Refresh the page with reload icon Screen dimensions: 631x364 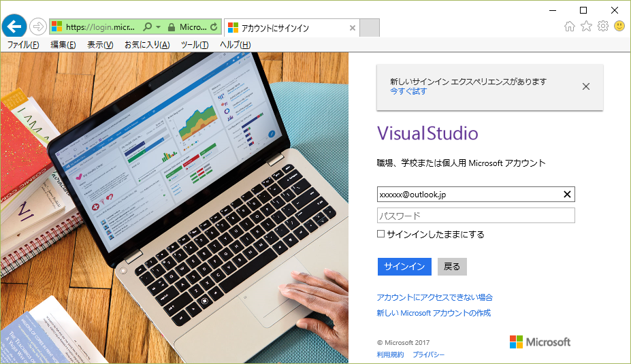pyautogui.click(x=214, y=27)
